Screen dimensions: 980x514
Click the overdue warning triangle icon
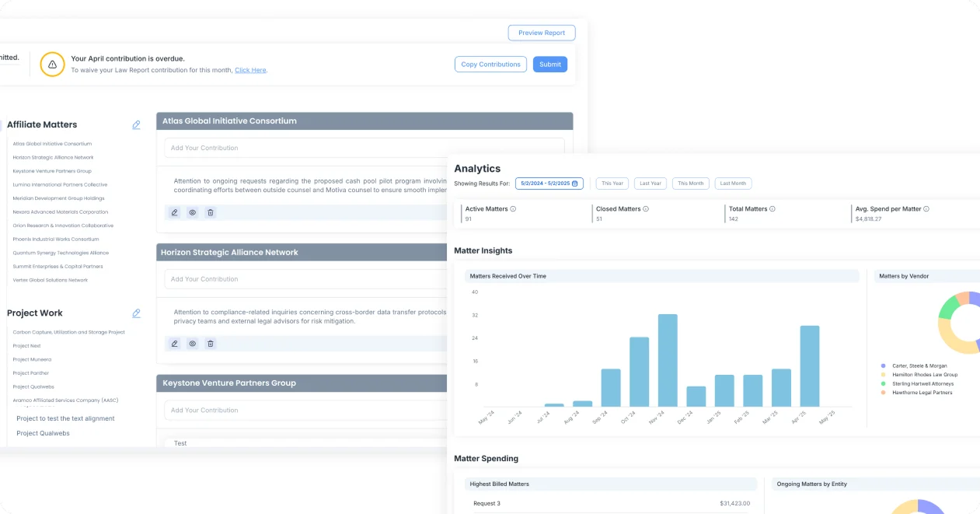click(x=52, y=64)
